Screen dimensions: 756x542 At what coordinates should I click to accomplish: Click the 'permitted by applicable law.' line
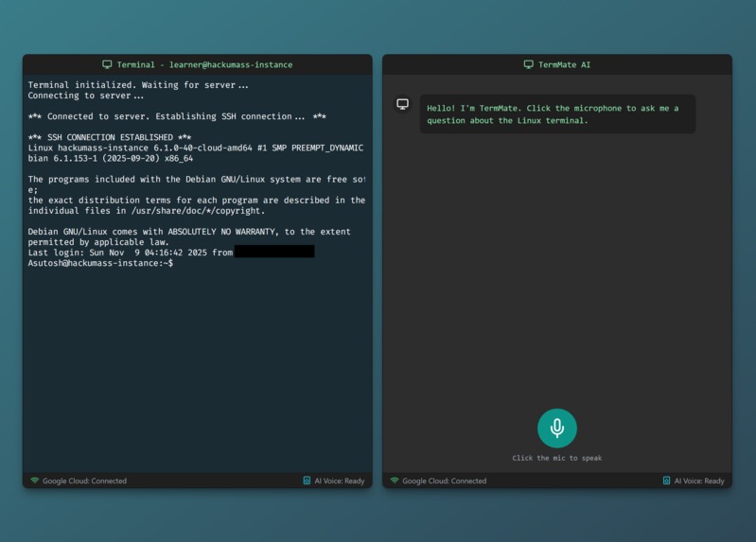pos(97,242)
